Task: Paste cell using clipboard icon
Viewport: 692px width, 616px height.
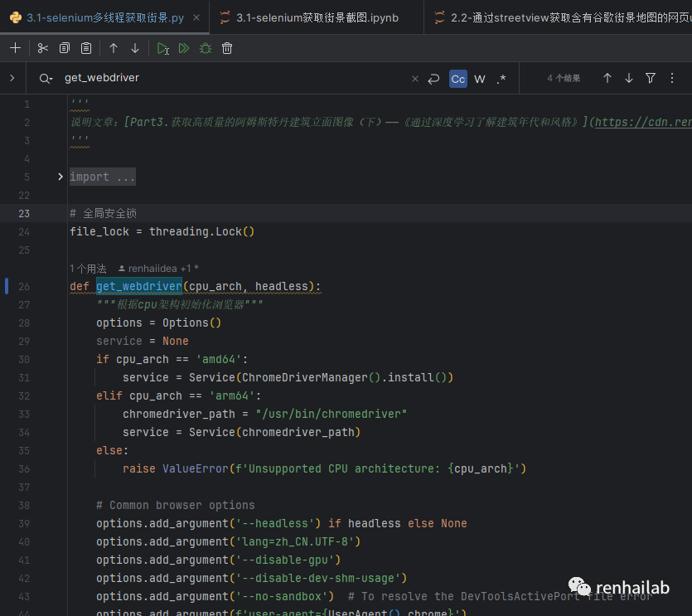Action: pos(86,48)
